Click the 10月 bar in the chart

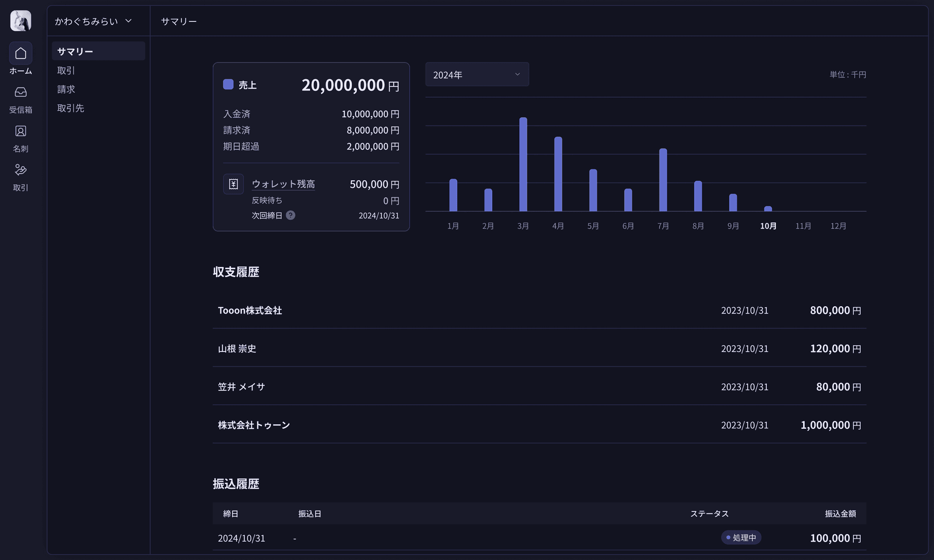click(x=768, y=209)
